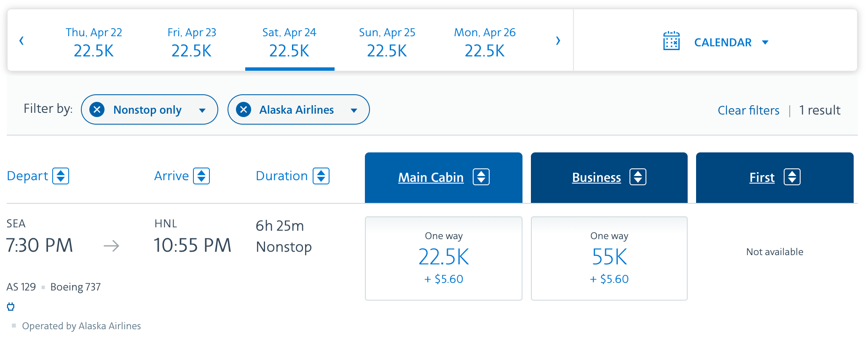The height and width of the screenshot is (341, 868).
Task: Sort by Arrive time sort icon
Action: [201, 176]
